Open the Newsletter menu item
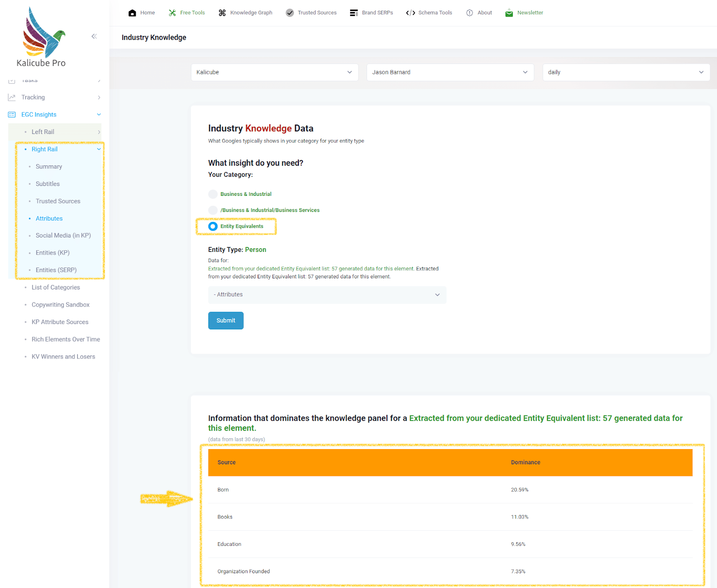 (x=530, y=13)
